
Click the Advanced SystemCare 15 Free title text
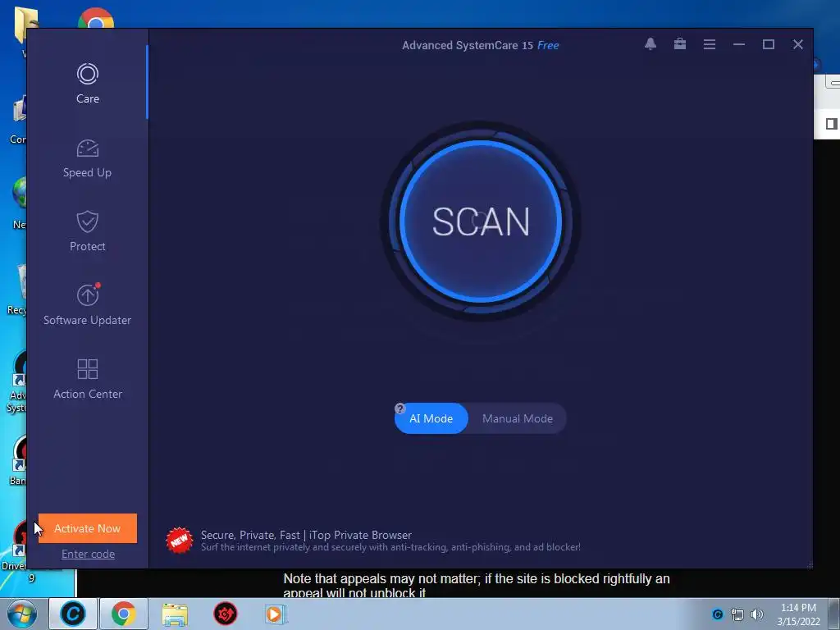(x=480, y=46)
